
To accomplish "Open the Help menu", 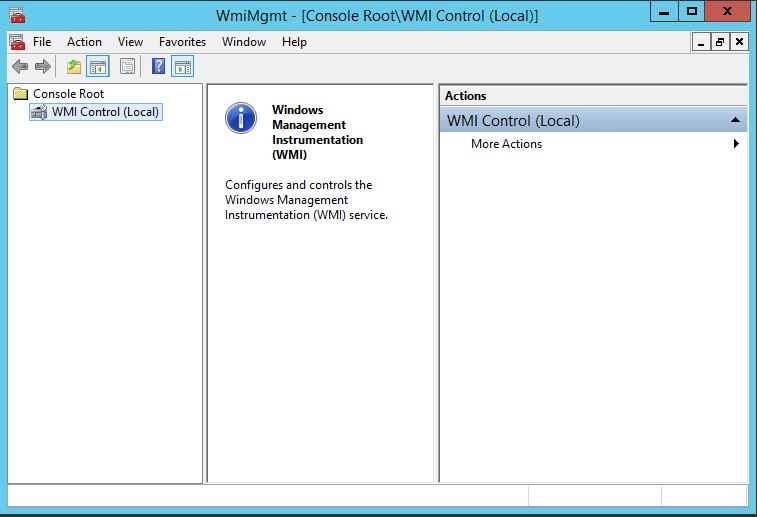I will pos(294,42).
